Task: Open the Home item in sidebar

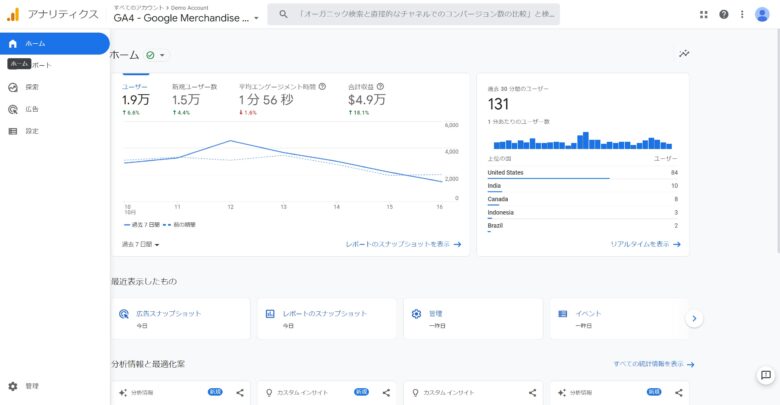Action: (x=54, y=44)
